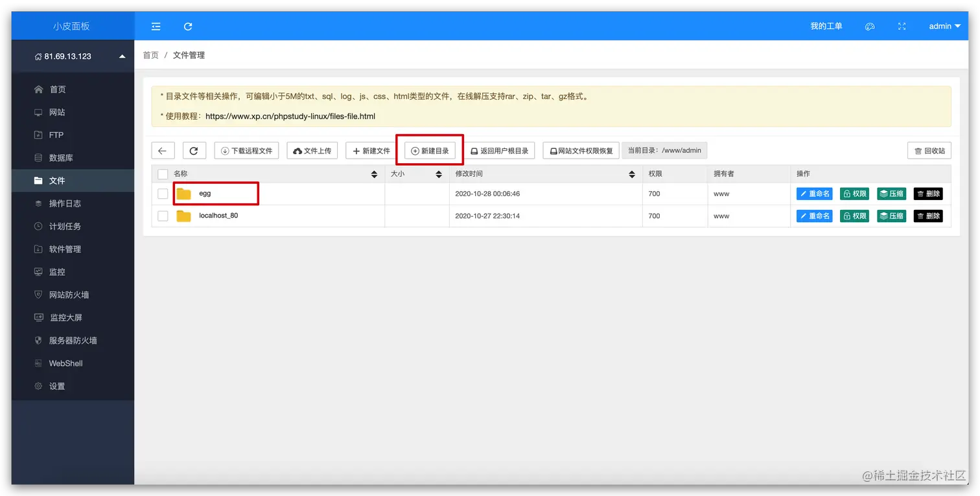Open 文件 in the sidebar menu
This screenshot has width=980, height=496.
click(73, 181)
